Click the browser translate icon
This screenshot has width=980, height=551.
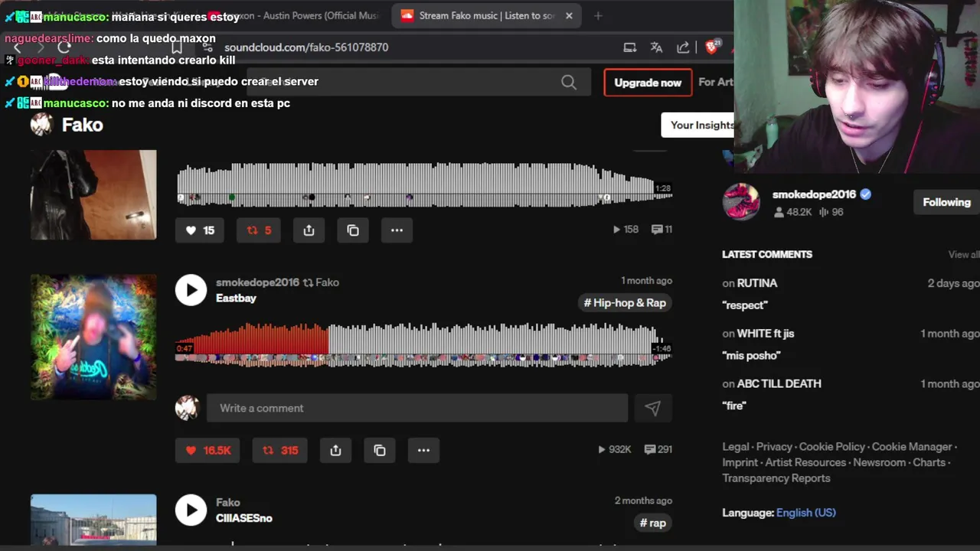[x=656, y=47]
